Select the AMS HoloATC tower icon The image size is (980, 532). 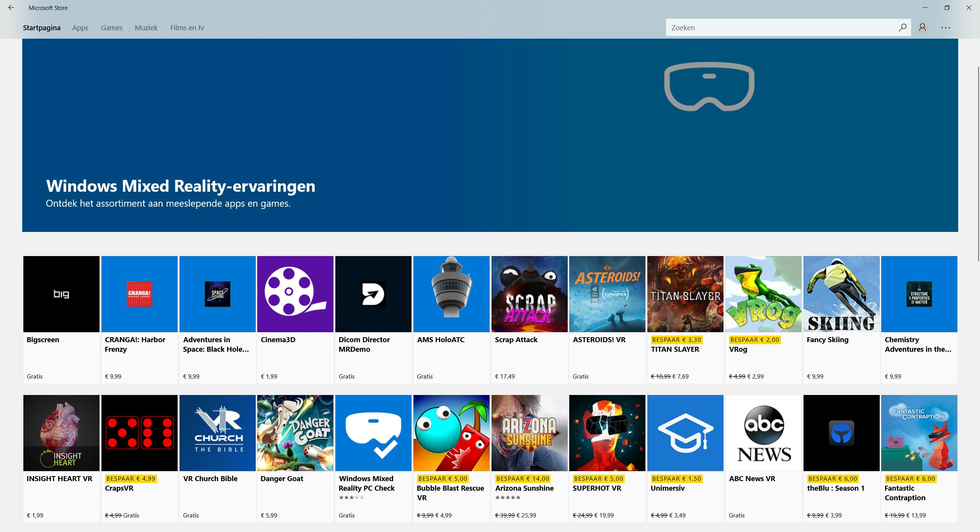point(451,294)
